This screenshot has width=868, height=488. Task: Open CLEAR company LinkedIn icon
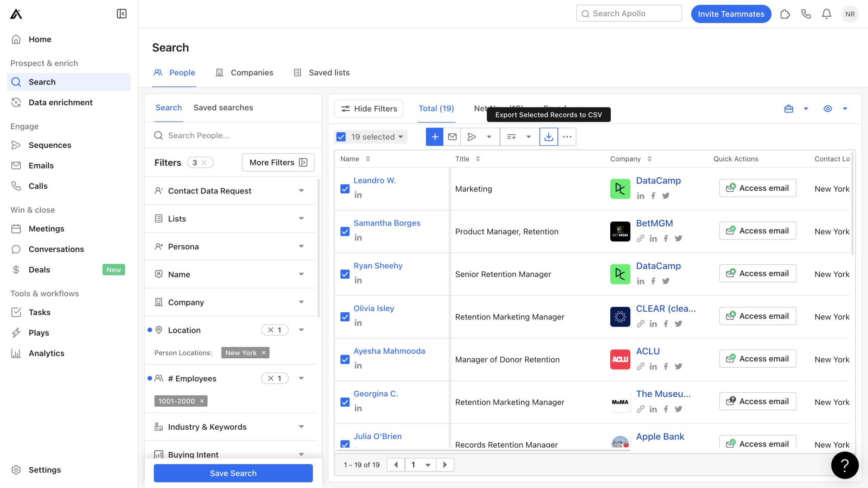point(653,324)
